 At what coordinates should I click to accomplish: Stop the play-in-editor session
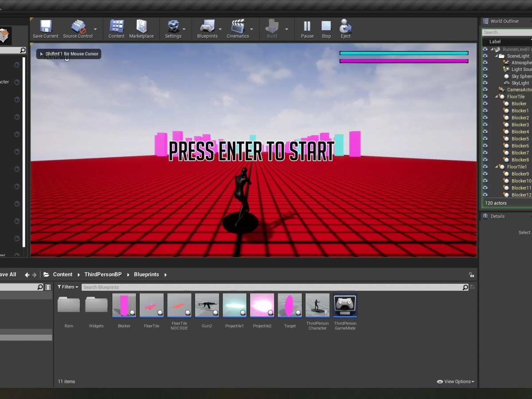pos(326,27)
